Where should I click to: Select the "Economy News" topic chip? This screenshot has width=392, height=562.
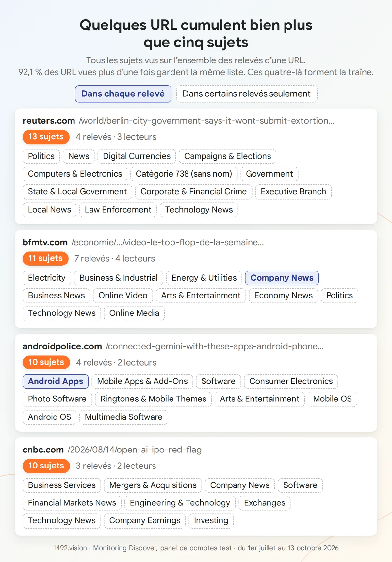(284, 296)
